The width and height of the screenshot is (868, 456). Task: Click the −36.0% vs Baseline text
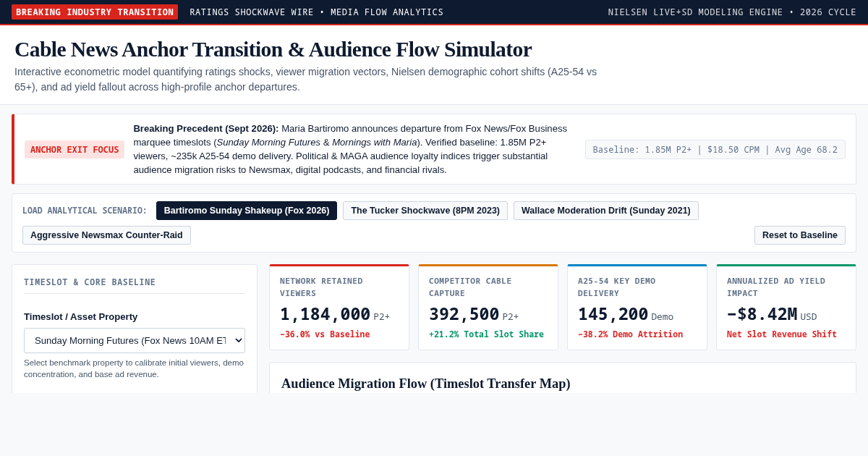coord(325,334)
